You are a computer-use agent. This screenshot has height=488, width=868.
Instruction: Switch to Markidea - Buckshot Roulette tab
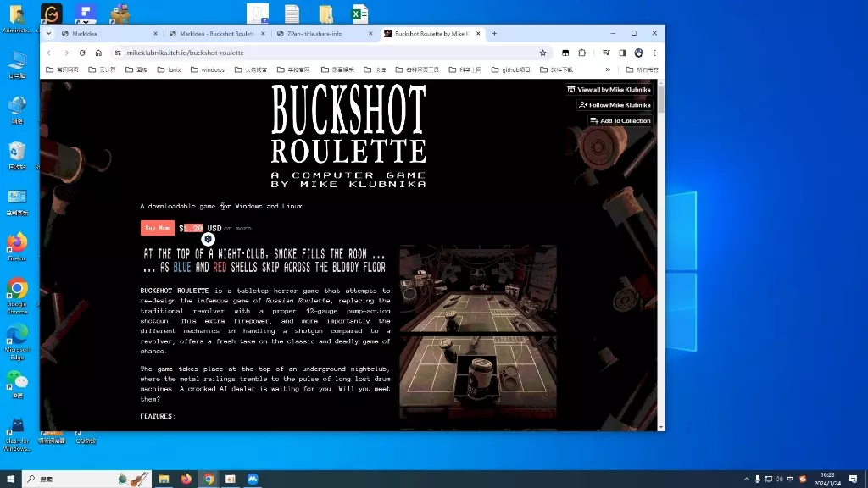pos(216,34)
